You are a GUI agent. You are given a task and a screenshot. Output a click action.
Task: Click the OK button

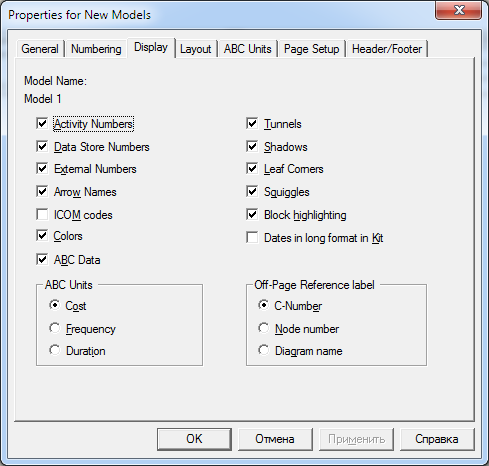tap(194, 439)
